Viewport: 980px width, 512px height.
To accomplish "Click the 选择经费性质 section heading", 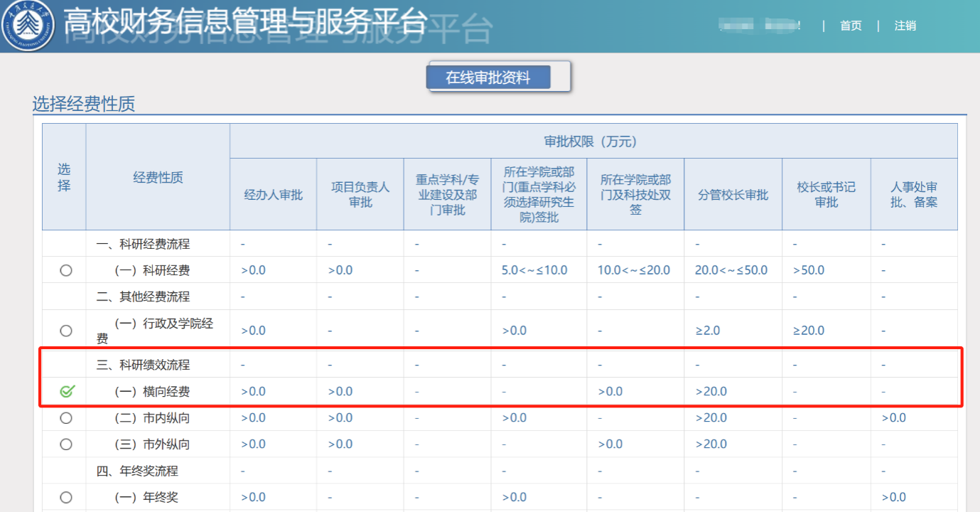I will [x=84, y=105].
